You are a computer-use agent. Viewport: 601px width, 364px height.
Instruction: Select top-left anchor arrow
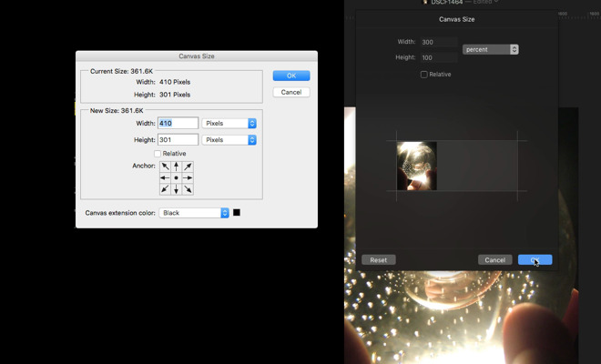click(x=165, y=167)
